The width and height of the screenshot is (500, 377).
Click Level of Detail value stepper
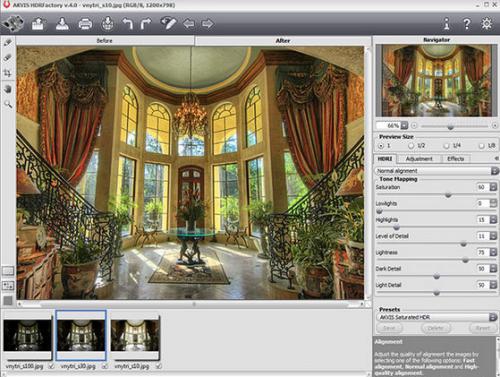point(493,236)
